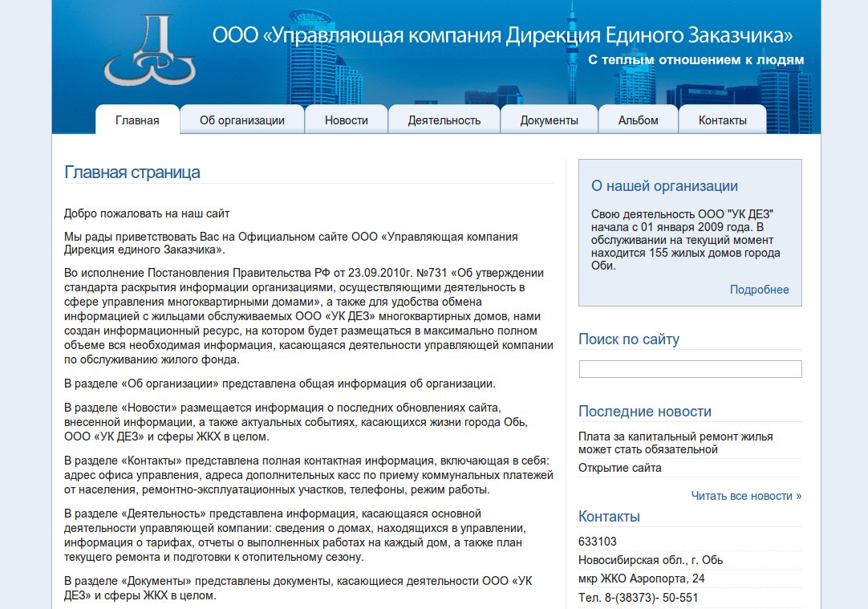Open news about capital repair payment
Viewport: 868px width, 609px height.
click(675, 443)
